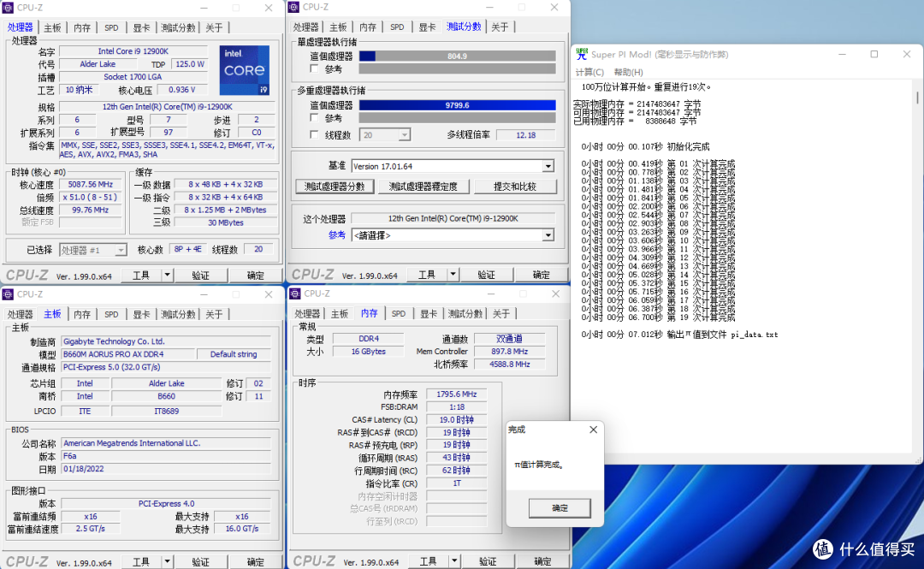Open the 处理器 #1 selection dropdown
The width and height of the screenshot is (924, 569).
point(121,250)
